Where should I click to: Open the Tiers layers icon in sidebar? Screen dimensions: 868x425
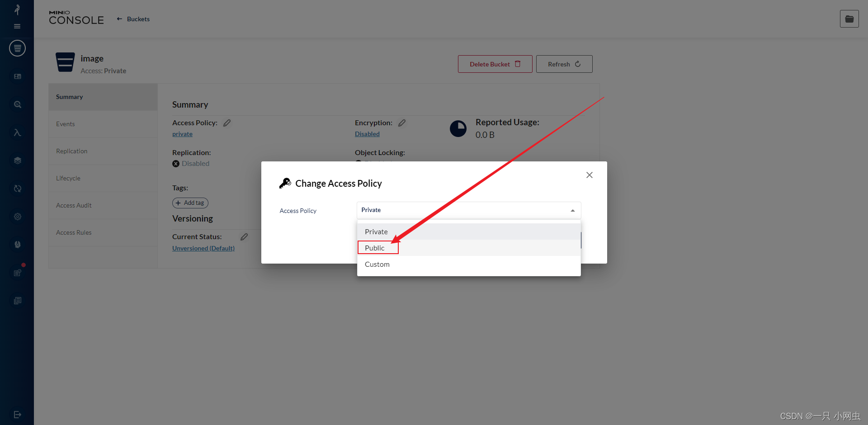pos(17,161)
